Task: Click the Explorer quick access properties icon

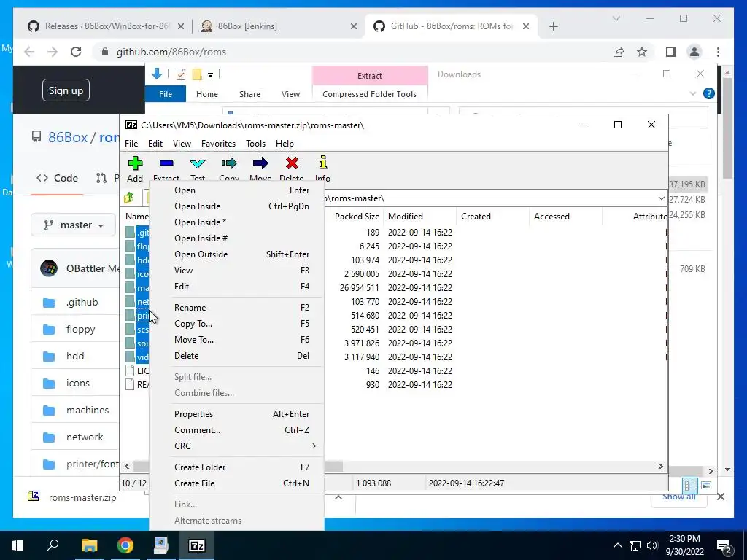Action: 181,74
